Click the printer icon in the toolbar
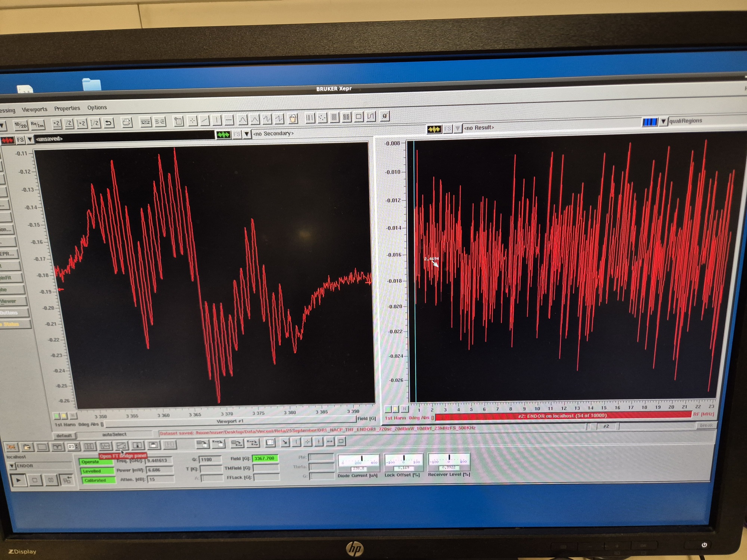The width and height of the screenshot is (747, 560). [x=127, y=122]
